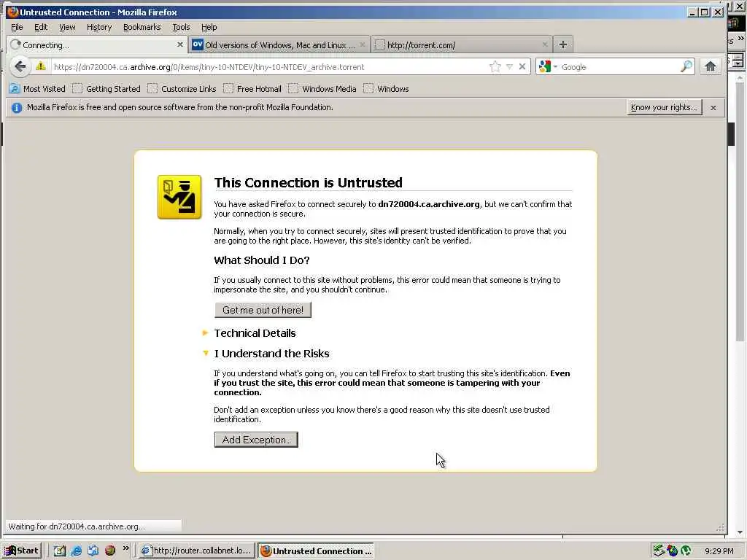
Task: Open the Help menu
Action: coord(209,27)
